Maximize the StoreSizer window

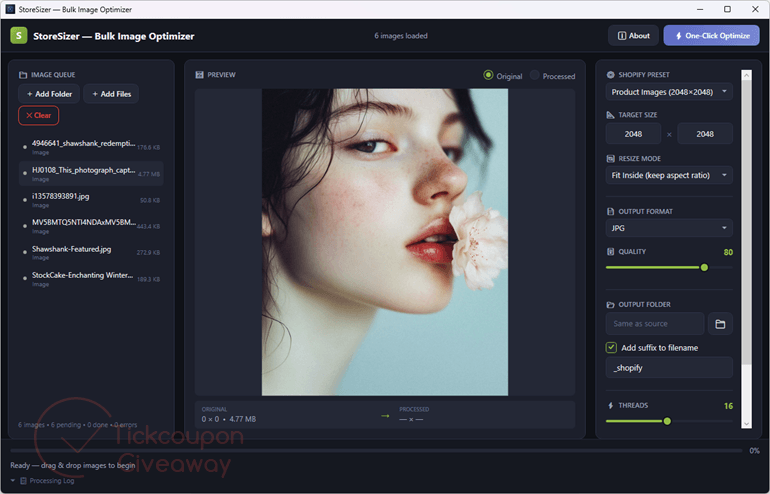[727, 9]
